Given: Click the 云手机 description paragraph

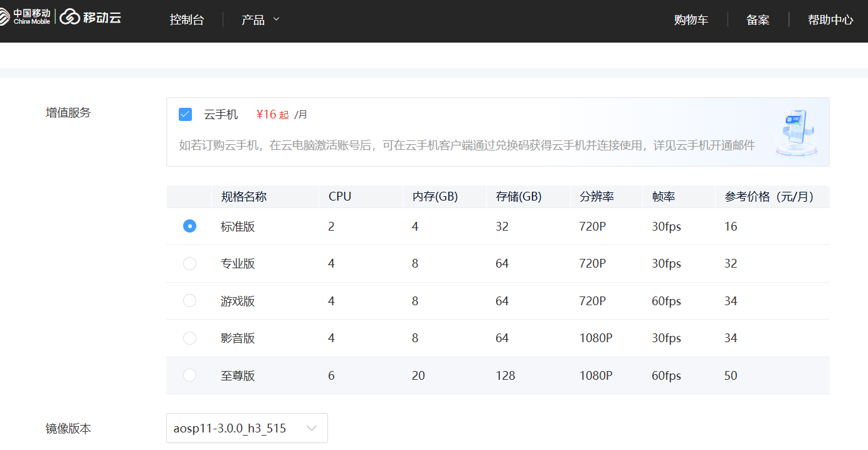Looking at the screenshot, I should point(467,145).
